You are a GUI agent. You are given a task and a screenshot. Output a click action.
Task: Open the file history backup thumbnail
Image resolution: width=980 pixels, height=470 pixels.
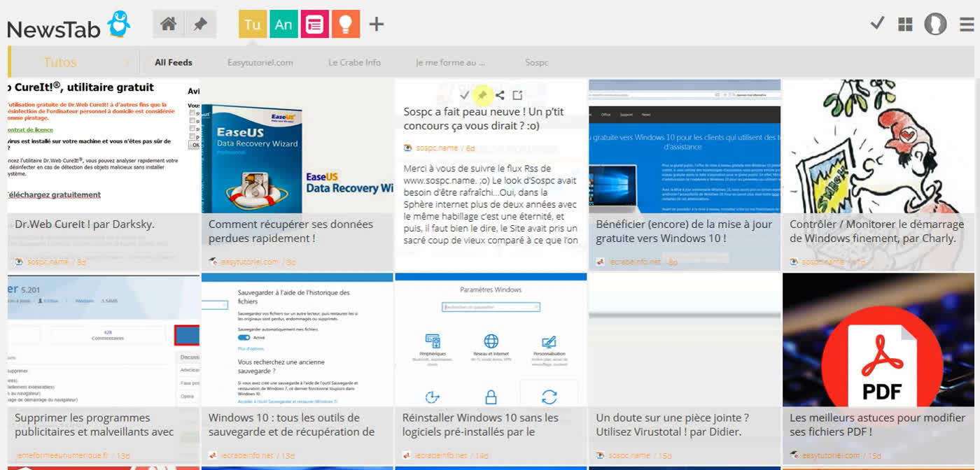(x=297, y=340)
